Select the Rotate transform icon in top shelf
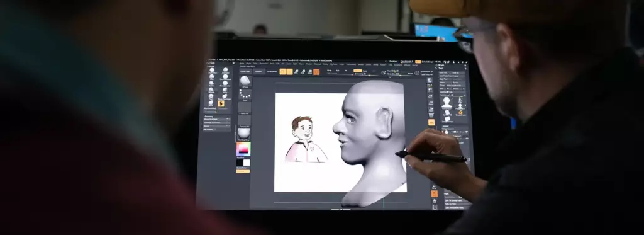The width and height of the screenshot is (644, 235). 309,72
